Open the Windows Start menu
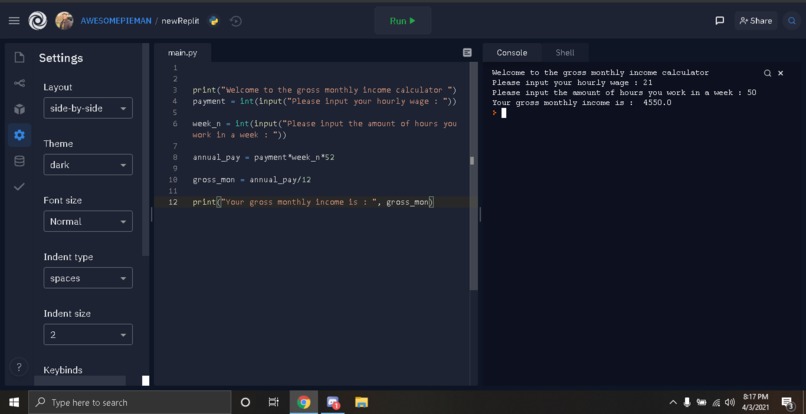806x414 pixels. coord(14,402)
